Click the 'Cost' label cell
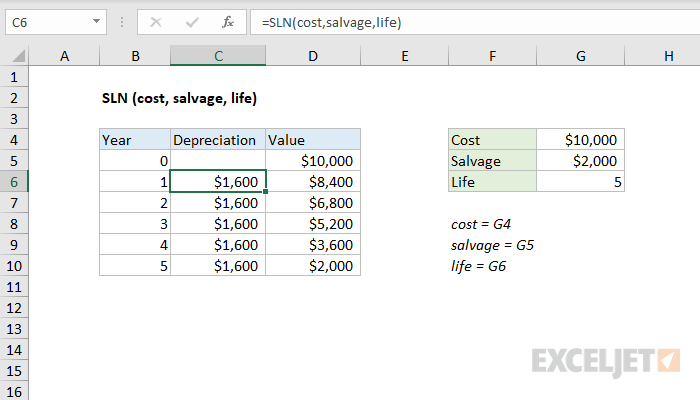The image size is (700, 400). 492,140
